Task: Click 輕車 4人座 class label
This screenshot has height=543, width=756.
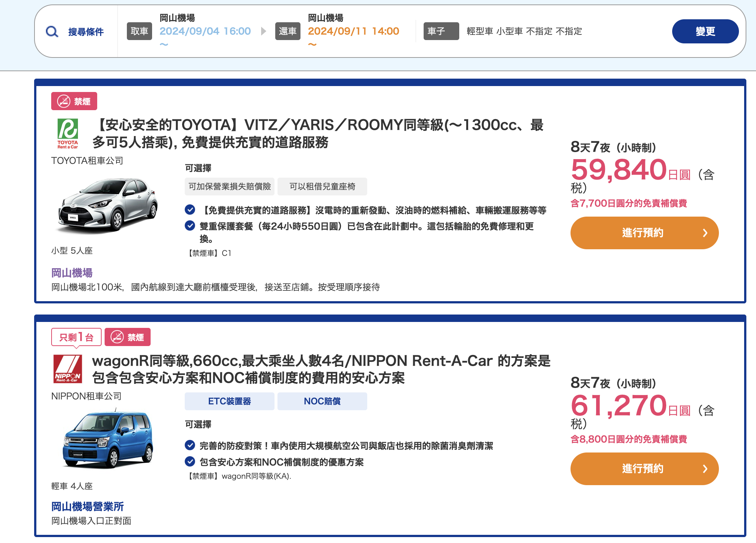Action: (x=72, y=486)
